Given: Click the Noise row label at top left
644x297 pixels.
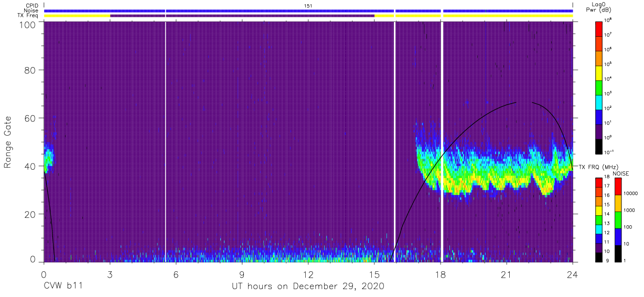Looking at the screenshot, I should [32, 10].
